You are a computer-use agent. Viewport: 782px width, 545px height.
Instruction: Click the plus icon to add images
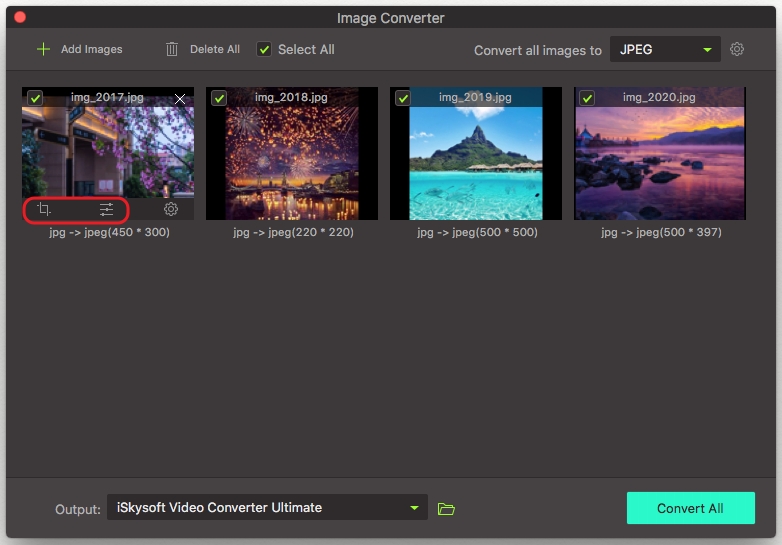pyautogui.click(x=43, y=49)
